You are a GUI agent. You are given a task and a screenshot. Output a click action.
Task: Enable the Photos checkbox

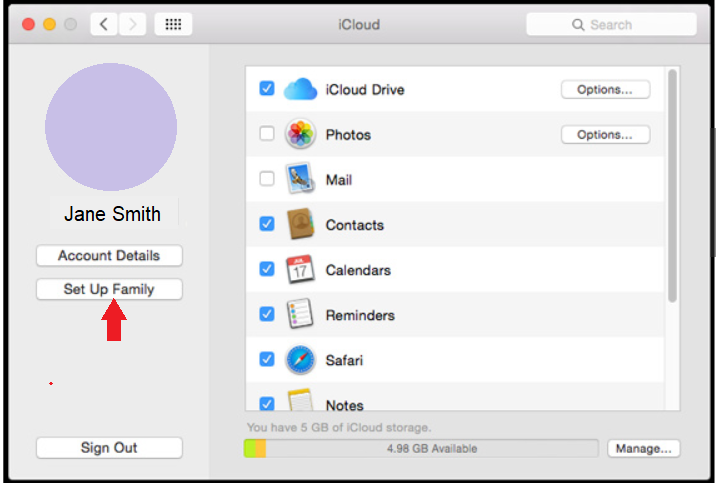click(267, 133)
